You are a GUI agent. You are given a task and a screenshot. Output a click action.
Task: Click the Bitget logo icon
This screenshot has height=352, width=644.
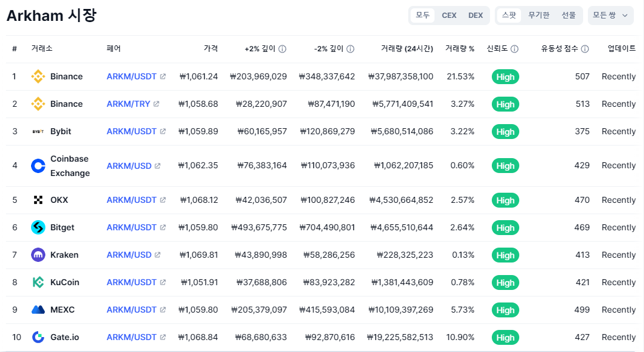pos(38,227)
